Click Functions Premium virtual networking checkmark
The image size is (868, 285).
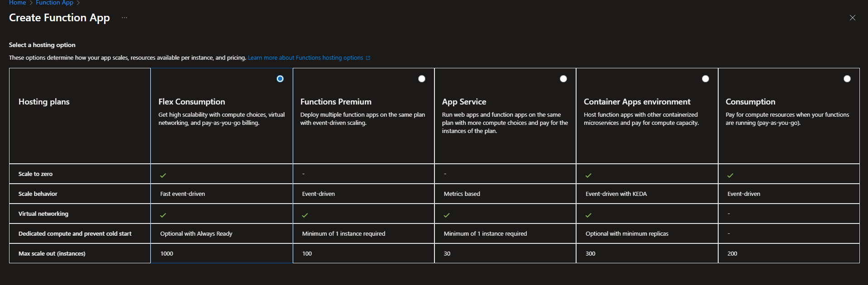tap(305, 215)
